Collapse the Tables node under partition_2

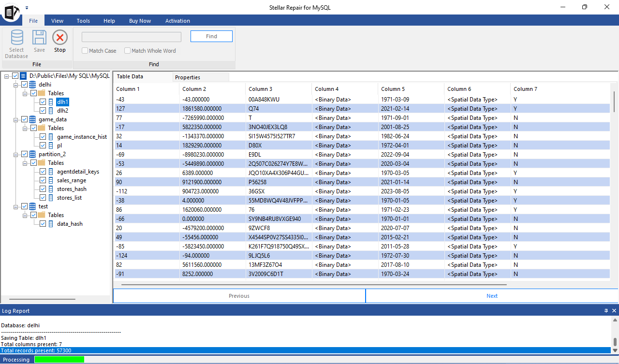tap(25, 163)
